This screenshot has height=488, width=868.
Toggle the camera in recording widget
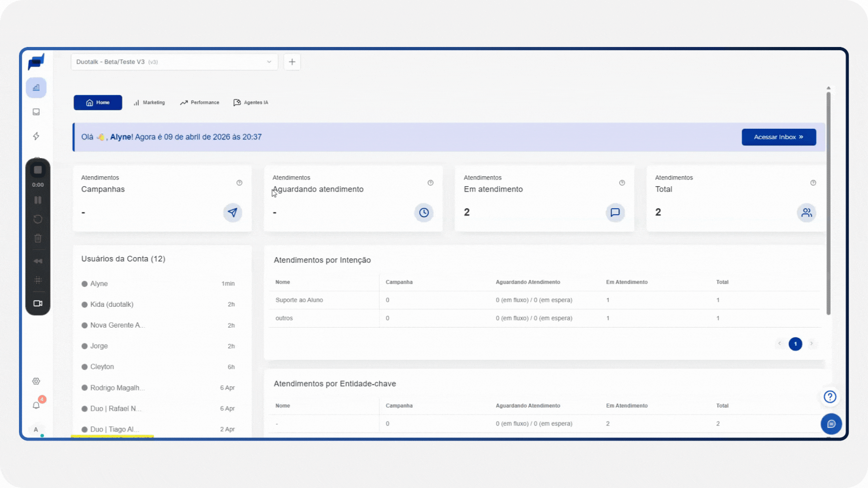[38, 303]
